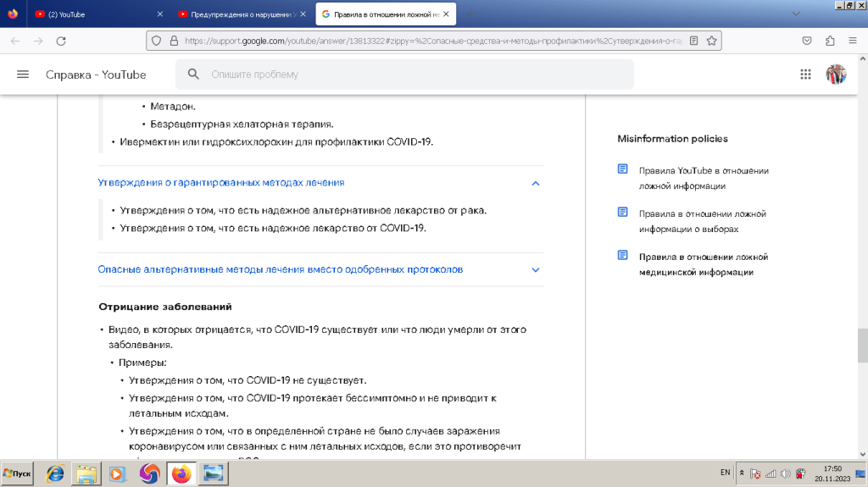Bookmark this page with the star icon

[713, 41]
